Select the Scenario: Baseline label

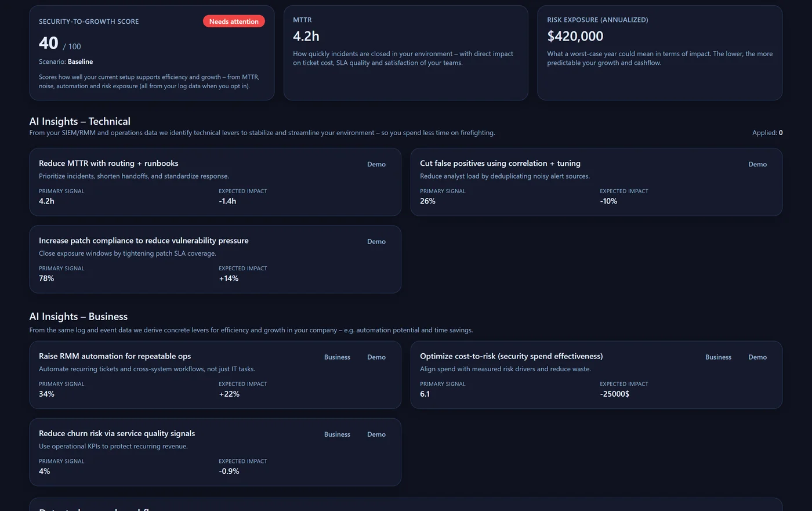(64, 61)
